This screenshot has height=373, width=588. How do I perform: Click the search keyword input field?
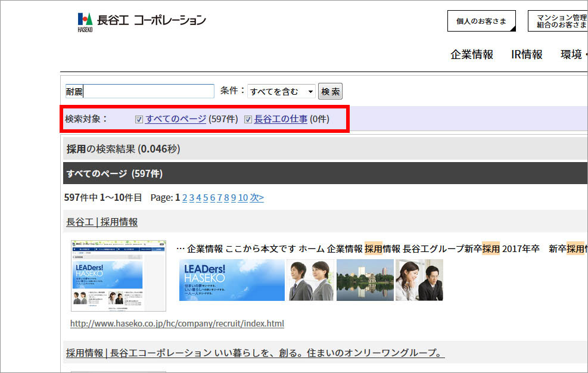pos(140,91)
